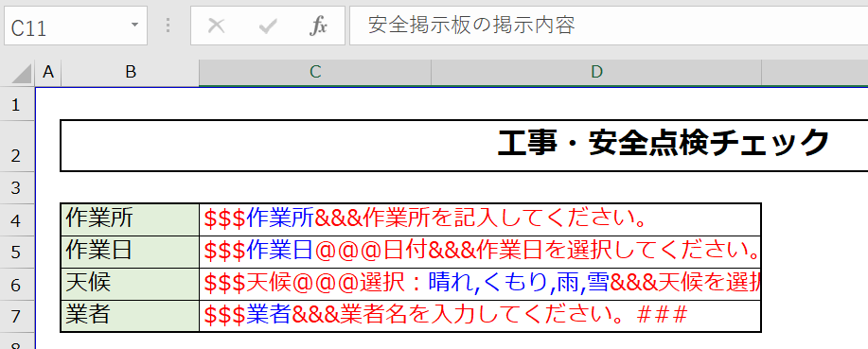Select row 6 header
The width and height of the screenshot is (868, 349).
[17, 284]
